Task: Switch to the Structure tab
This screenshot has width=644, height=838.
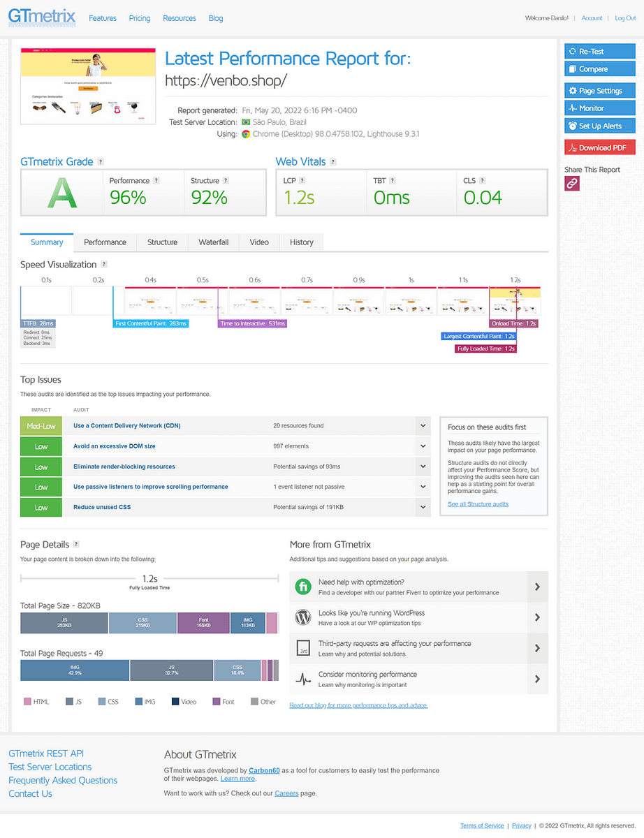Action: point(162,242)
